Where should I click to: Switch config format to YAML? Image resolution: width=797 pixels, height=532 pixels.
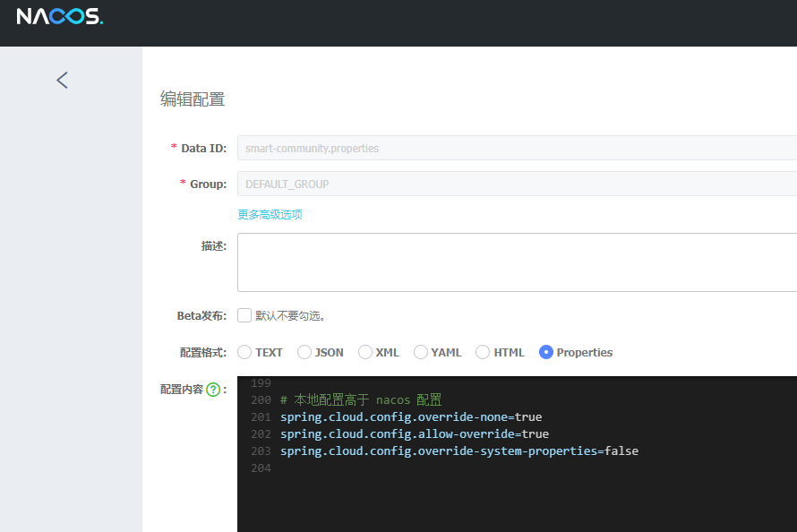(x=421, y=352)
